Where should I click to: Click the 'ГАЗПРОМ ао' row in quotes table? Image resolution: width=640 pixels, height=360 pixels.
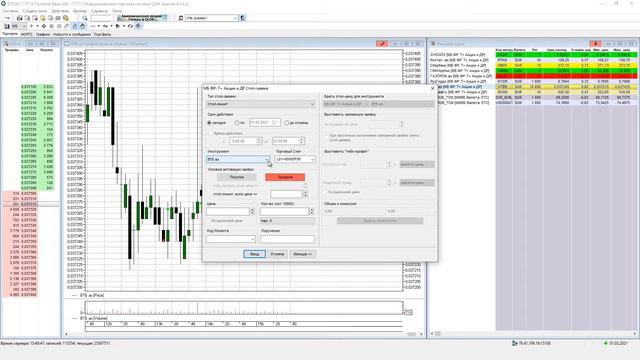[x=533, y=76]
